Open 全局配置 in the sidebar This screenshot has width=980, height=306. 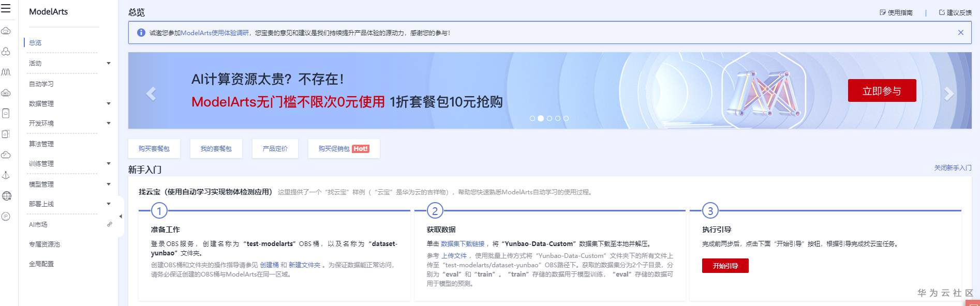[x=41, y=264]
